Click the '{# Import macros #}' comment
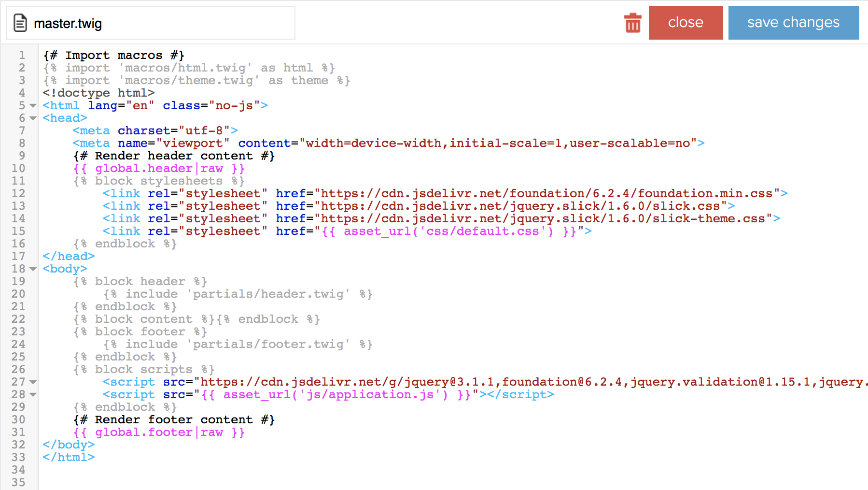The image size is (868, 490). pos(113,55)
